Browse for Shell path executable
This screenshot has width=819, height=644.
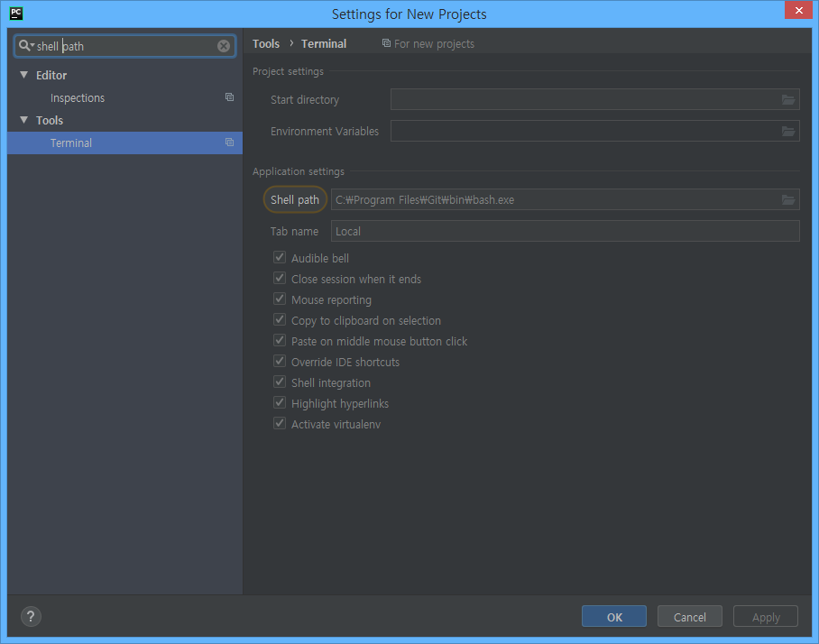[788, 199]
